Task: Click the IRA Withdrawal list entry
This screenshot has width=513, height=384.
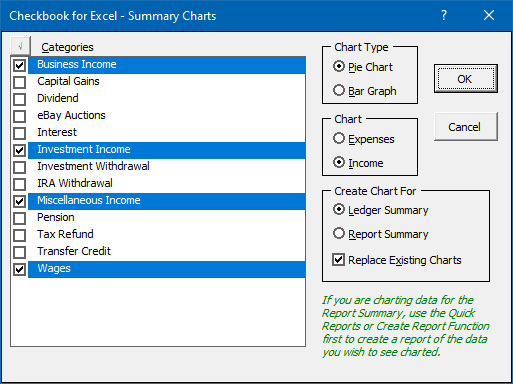Action: pyautogui.click(x=75, y=183)
